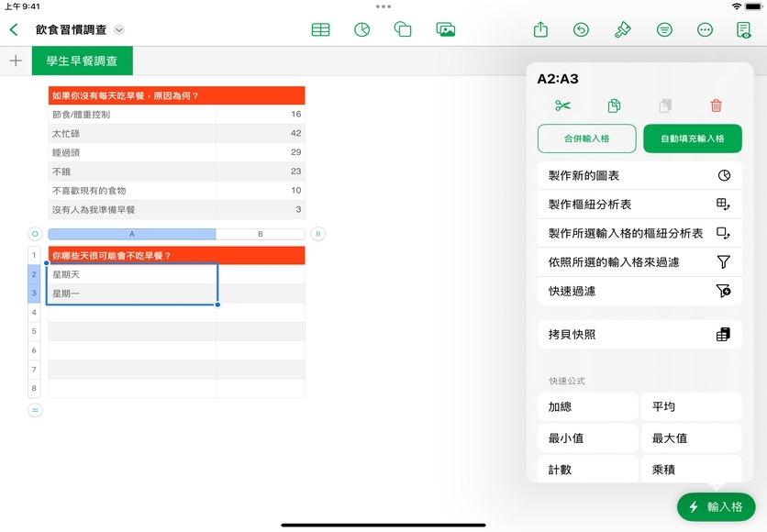Open the insert chart tool
The image size is (767, 532).
(361, 29)
